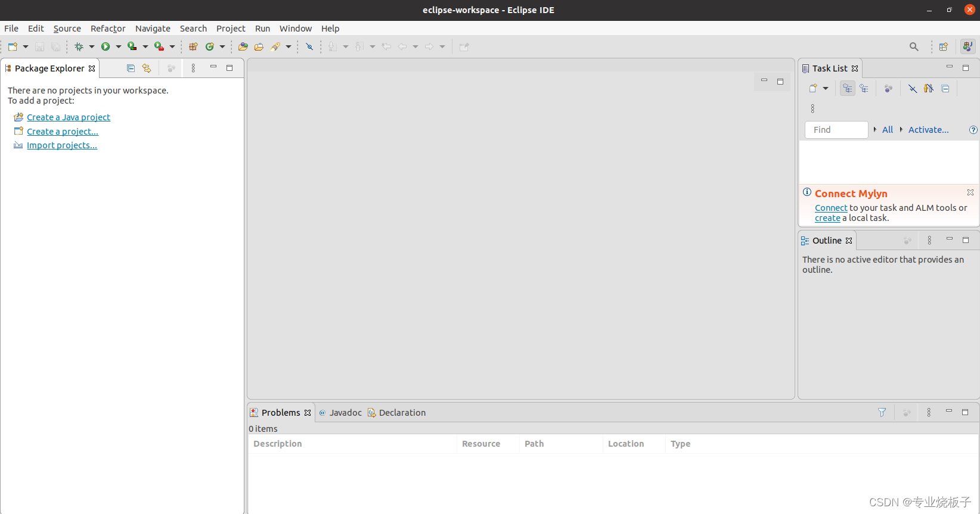Viewport: 980px width, 514px height.
Task: Open the Package Explorer View Menu
Action: tap(193, 68)
